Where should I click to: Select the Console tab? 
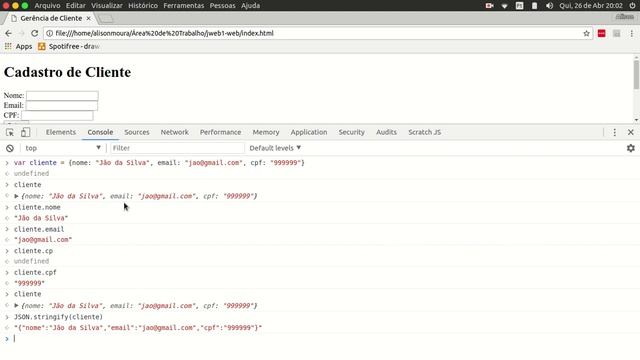coord(100,132)
